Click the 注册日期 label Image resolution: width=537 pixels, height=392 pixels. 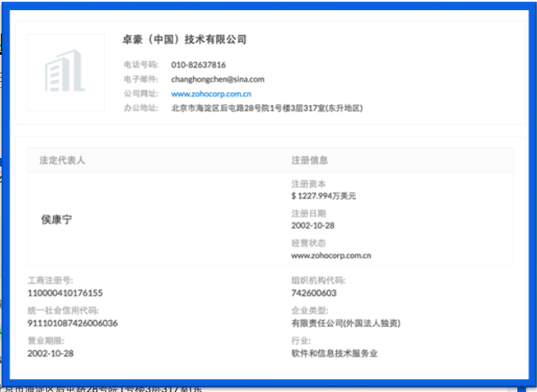click(308, 214)
